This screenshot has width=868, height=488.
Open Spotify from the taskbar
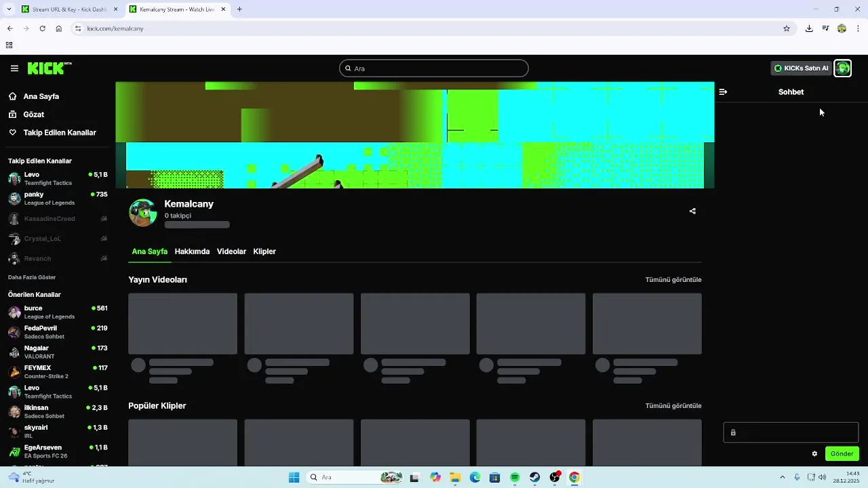pyautogui.click(x=515, y=477)
